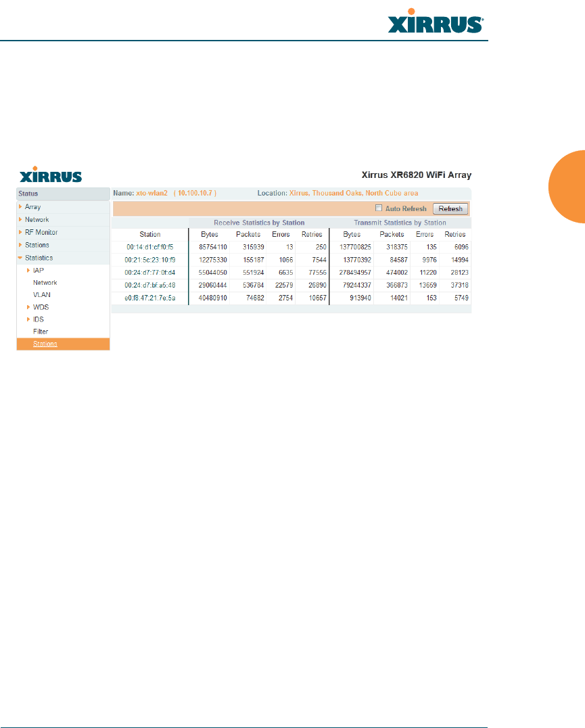
Task: Expand the Network menu arrow under Status
Action: [x=20, y=219]
